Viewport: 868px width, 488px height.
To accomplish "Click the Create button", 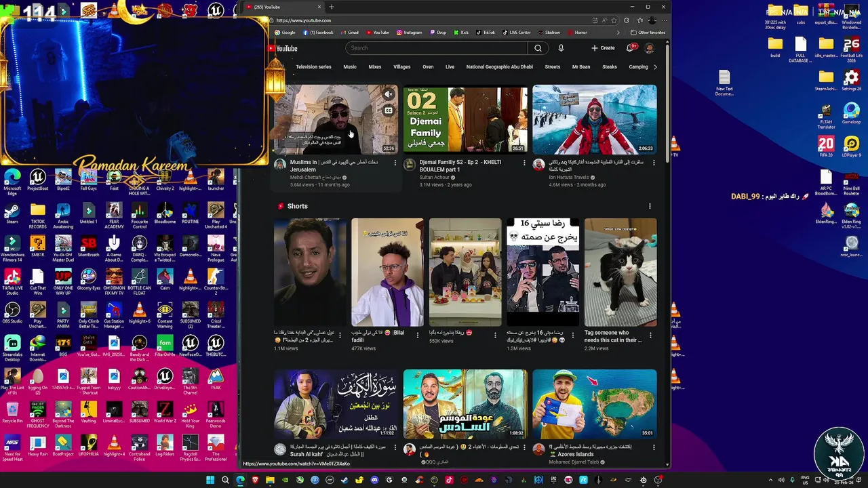I will point(603,48).
